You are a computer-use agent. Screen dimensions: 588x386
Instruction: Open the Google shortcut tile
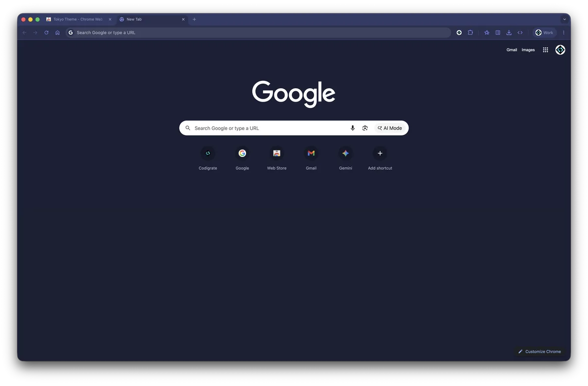click(x=242, y=158)
